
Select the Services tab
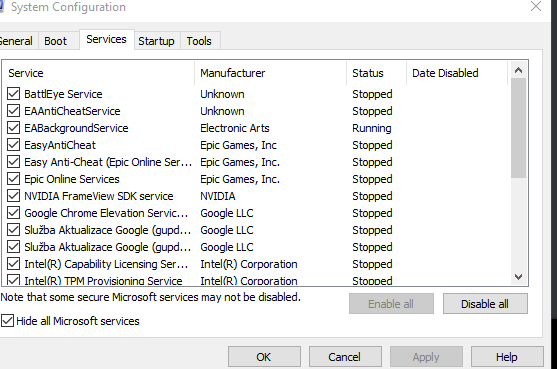[106, 39]
